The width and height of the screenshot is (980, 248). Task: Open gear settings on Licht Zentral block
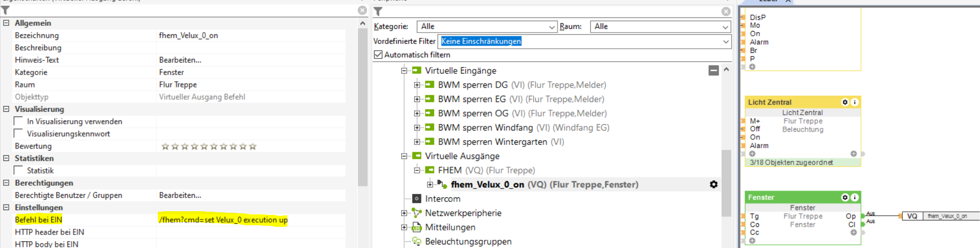click(x=845, y=102)
